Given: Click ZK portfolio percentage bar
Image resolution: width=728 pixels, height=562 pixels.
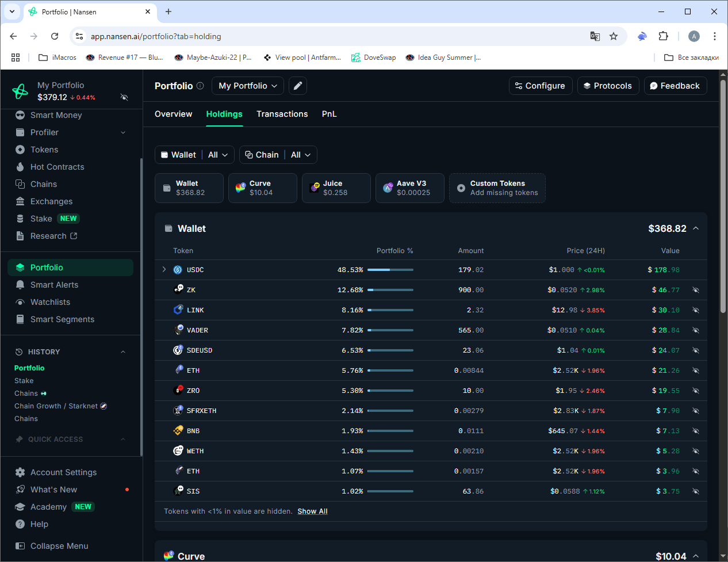Looking at the screenshot, I should (390, 290).
